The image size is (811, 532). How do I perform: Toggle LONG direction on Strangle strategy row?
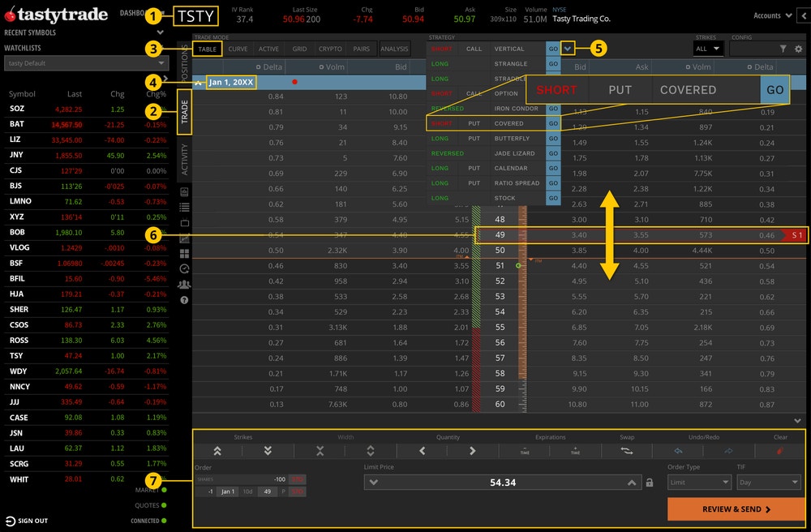(x=440, y=63)
